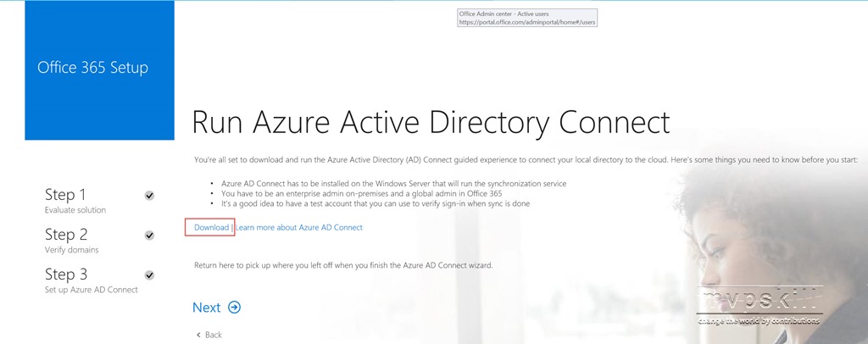The width and height of the screenshot is (868, 344).
Task: Click the circled arrow icon beside Next
Action: click(235, 308)
